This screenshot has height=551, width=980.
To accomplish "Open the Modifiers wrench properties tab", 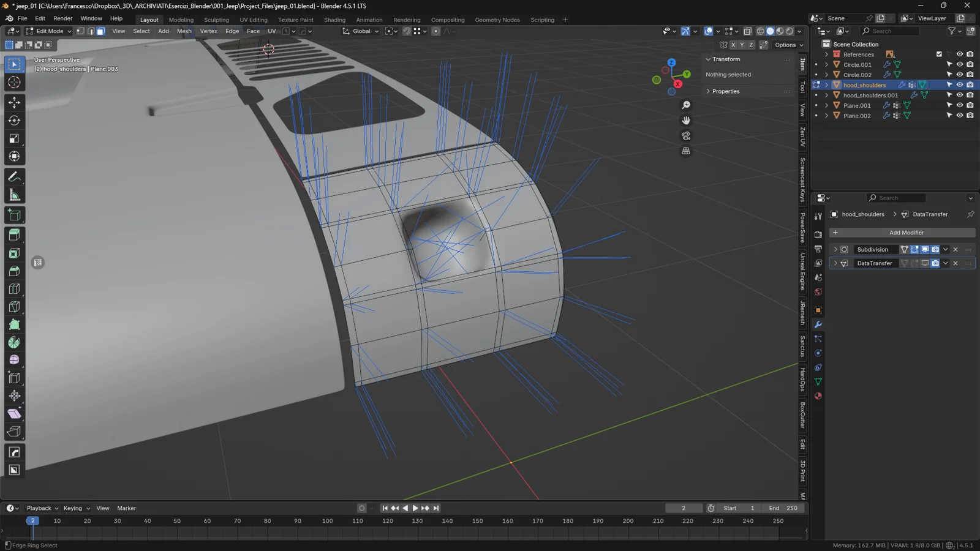I will (x=818, y=324).
